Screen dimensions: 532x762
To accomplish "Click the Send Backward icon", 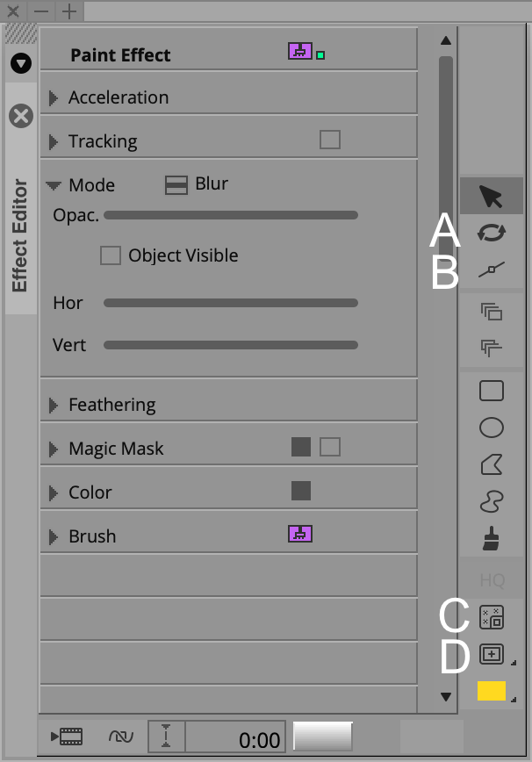I will point(492,348).
